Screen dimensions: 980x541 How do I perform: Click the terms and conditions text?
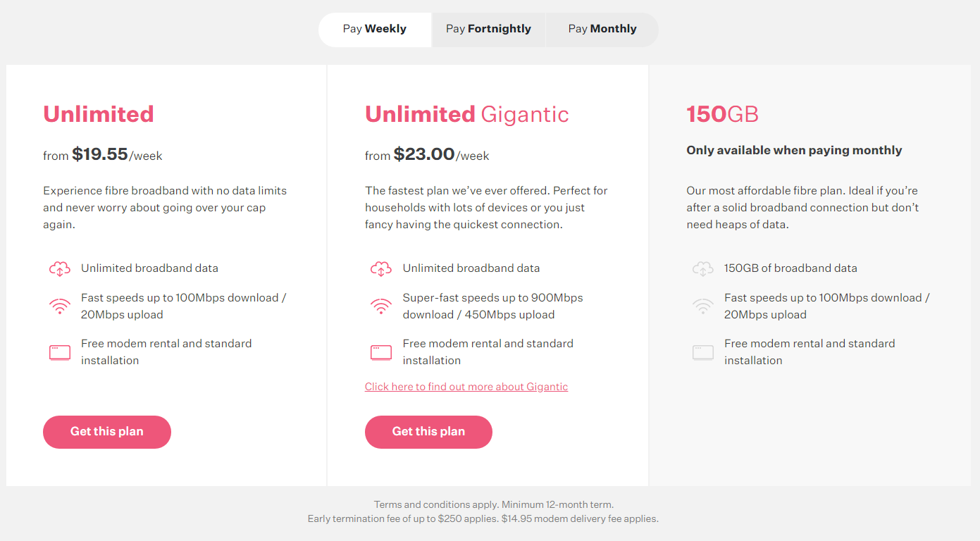point(493,504)
